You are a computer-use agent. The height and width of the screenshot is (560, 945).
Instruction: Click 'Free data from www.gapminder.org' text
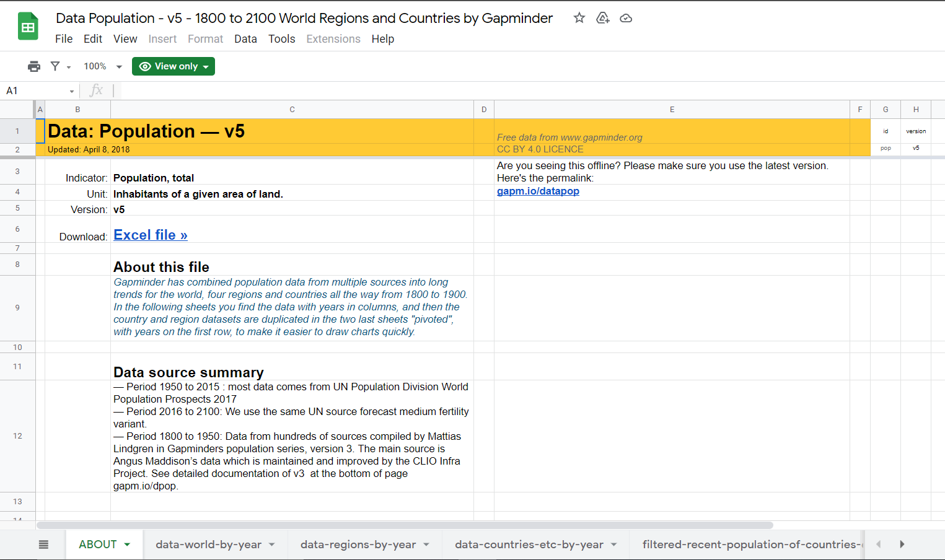click(569, 138)
